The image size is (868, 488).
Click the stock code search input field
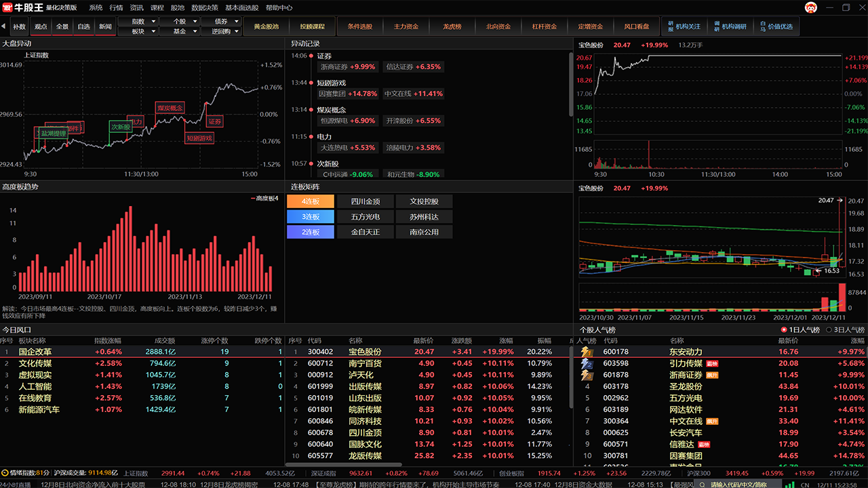point(739,484)
